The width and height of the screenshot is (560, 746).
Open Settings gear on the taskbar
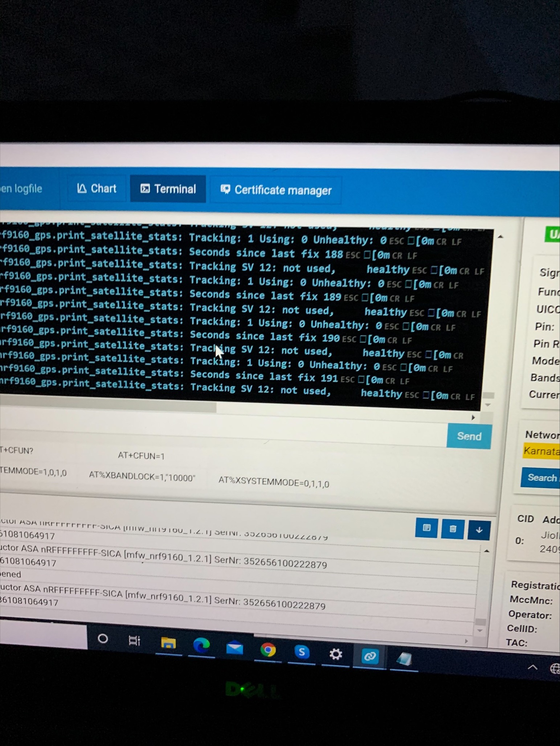click(335, 654)
